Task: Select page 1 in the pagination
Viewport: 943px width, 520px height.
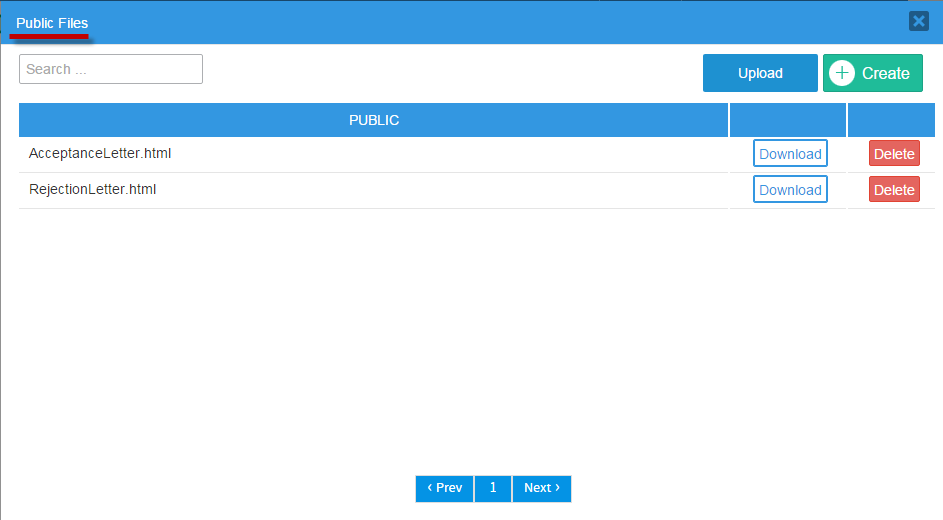Action: click(493, 488)
